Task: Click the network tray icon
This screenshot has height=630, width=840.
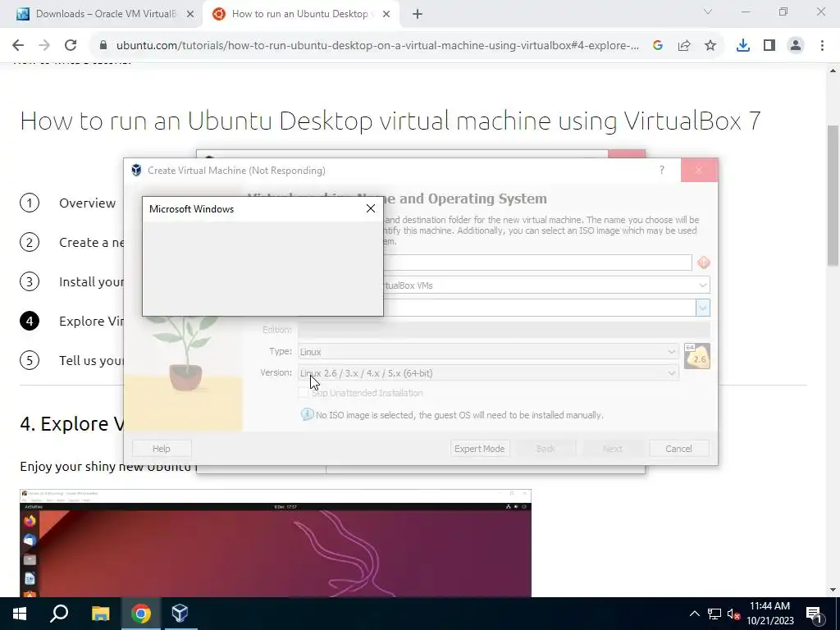Action: pos(714,614)
